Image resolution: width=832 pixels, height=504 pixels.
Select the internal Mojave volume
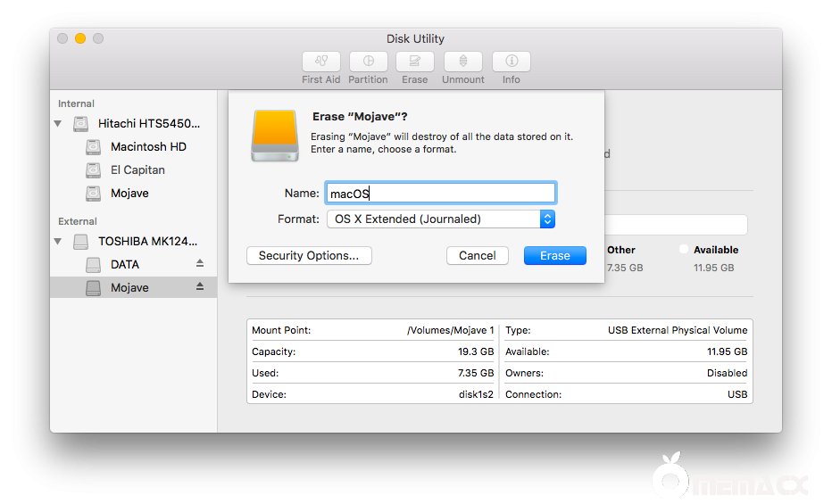(x=129, y=193)
